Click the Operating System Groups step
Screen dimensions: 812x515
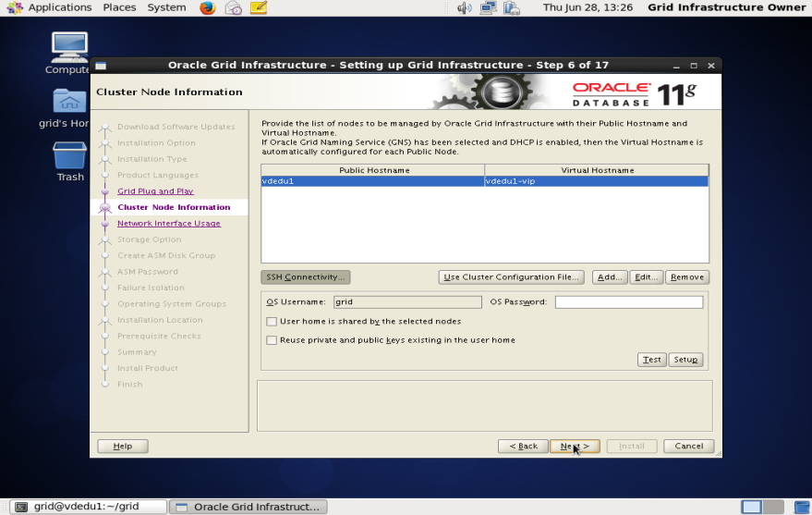pyautogui.click(x=172, y=303)
